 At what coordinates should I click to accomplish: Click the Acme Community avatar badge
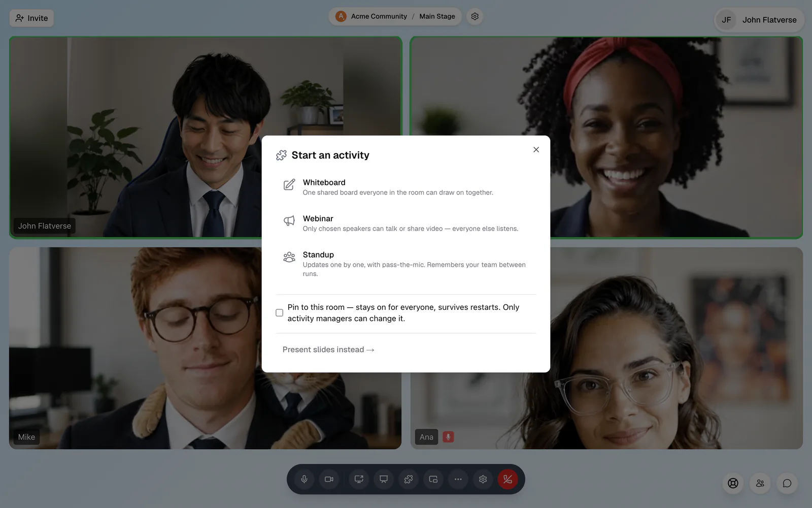[x=341, y=16]
